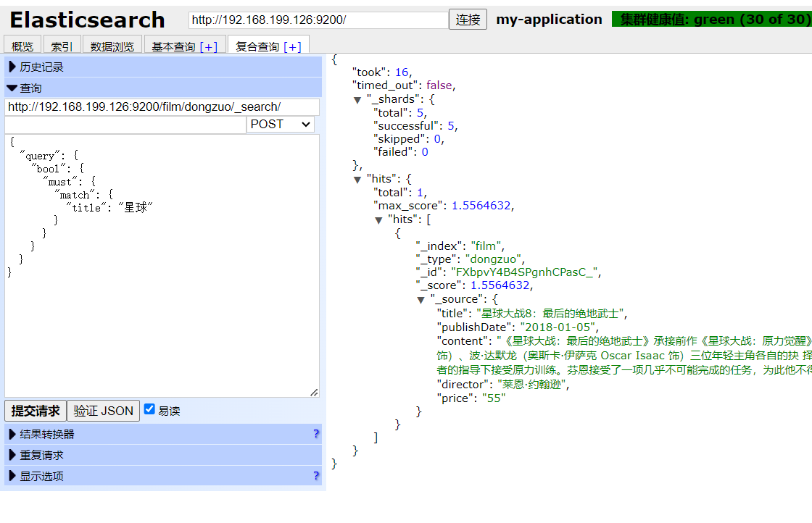Viewport: 812px width, 523px height.
Task: Click the _type value "dongzuo"
Action: 493,259
